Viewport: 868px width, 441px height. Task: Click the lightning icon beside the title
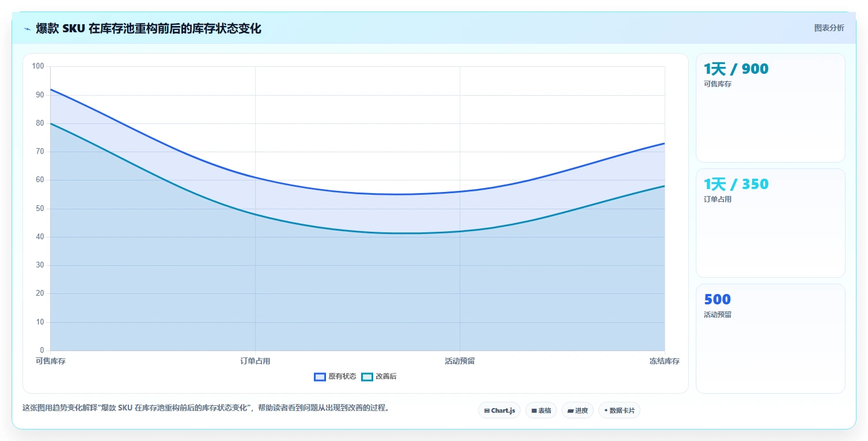pyautogui.click(x=27, y=29)
